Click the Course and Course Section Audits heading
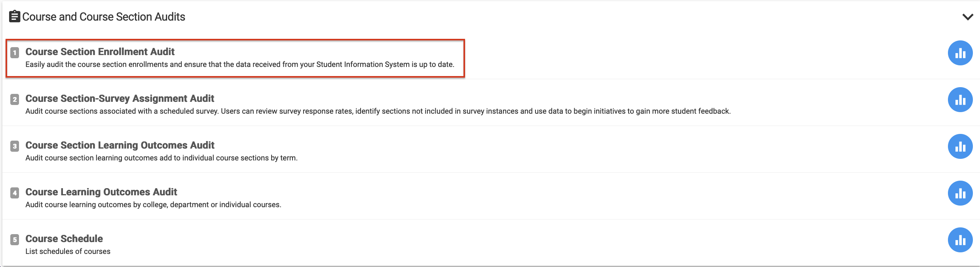 pyautogui.click(x=104, y=17)
